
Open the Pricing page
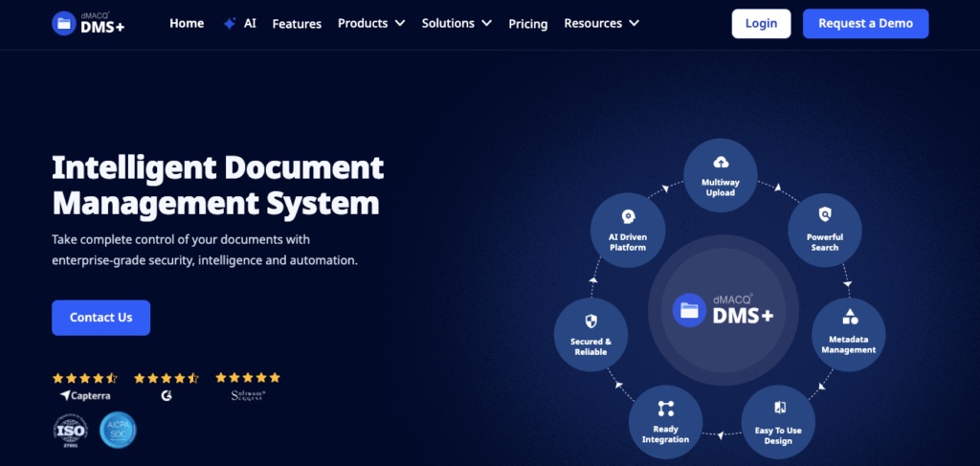coord(528,24)
